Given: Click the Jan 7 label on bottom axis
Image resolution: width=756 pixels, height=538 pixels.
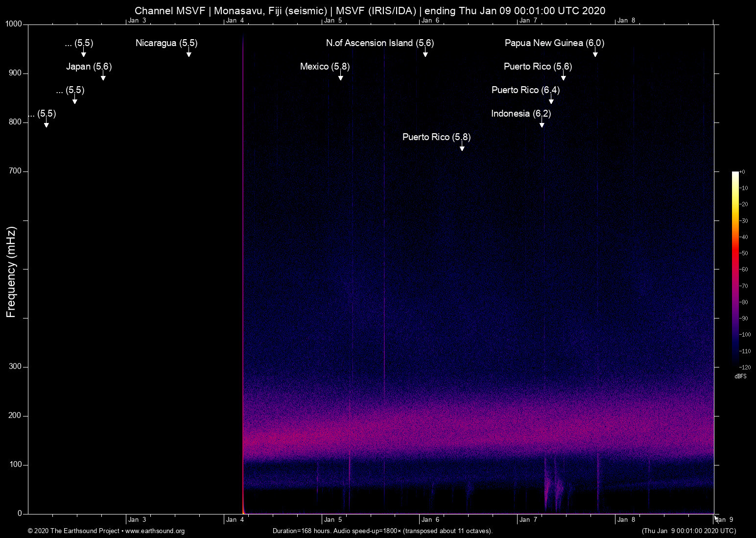Looking at the screenshot, I should tap(529, 520).
